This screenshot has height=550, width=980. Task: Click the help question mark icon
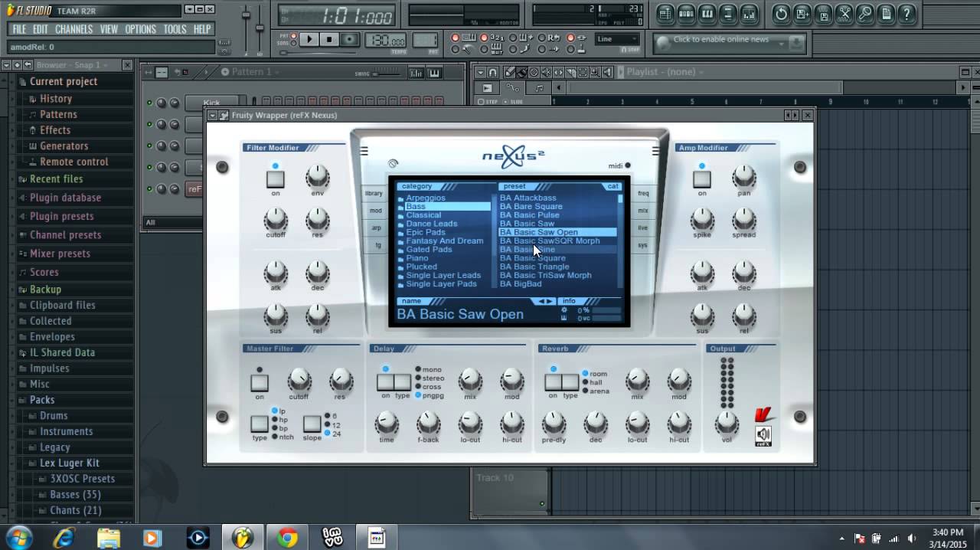point(907,13)
